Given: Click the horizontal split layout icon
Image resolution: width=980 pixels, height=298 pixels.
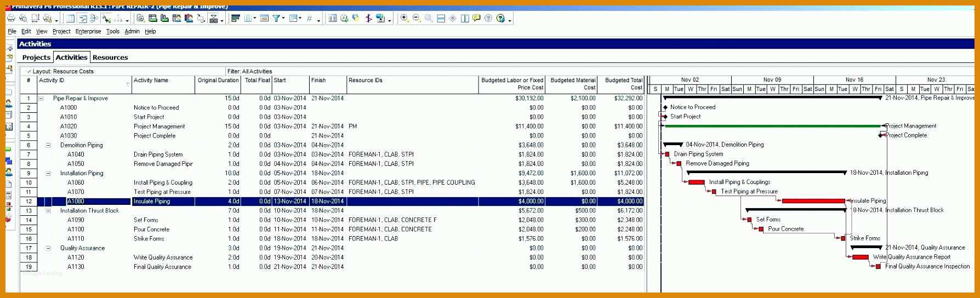Looking at the screenshot, I should (x=441, y=19).
